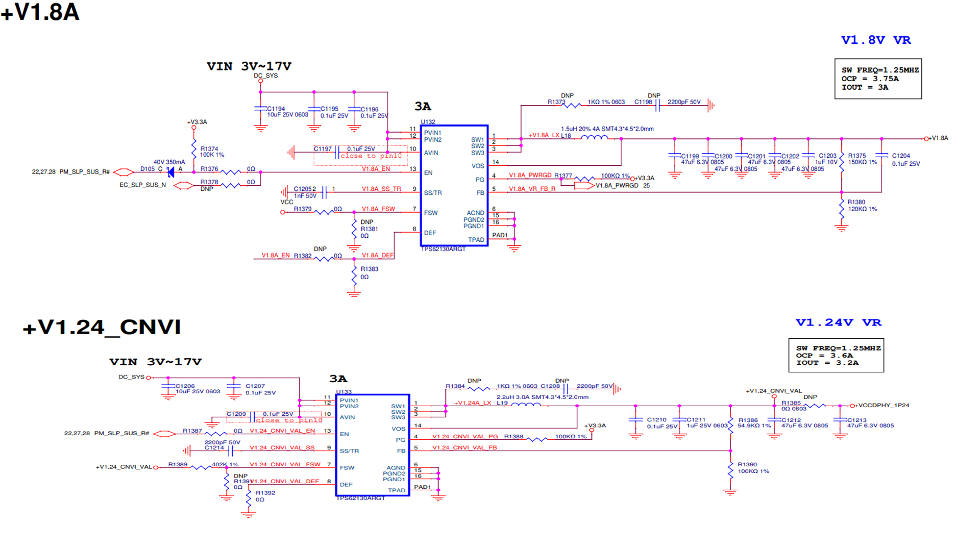The height and width of the screenshot is (551, 980).
Task: Click the ground symbol below R1383
Action: 354,293
